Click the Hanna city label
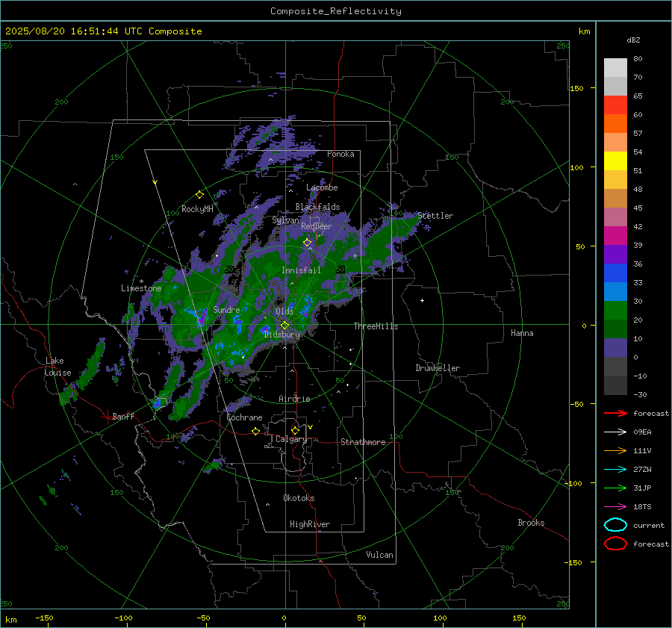This screenshot has width=672, height=628. point(522,332)
